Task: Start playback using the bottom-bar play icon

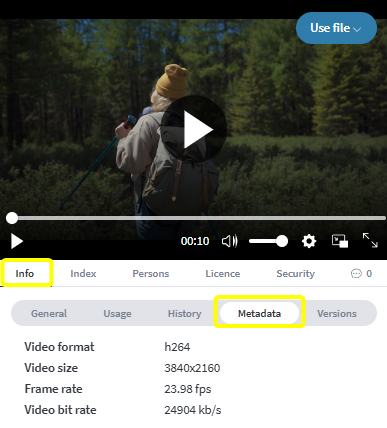Action: tap(17, 241)
